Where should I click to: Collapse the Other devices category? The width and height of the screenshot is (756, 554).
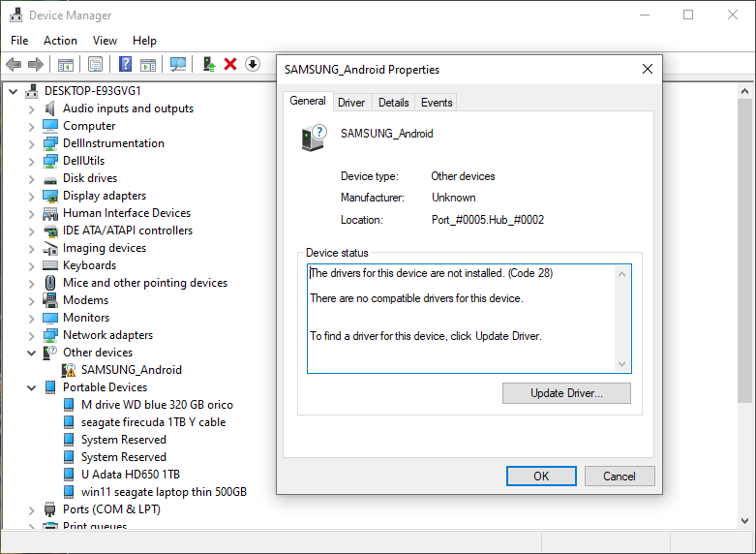31,354
